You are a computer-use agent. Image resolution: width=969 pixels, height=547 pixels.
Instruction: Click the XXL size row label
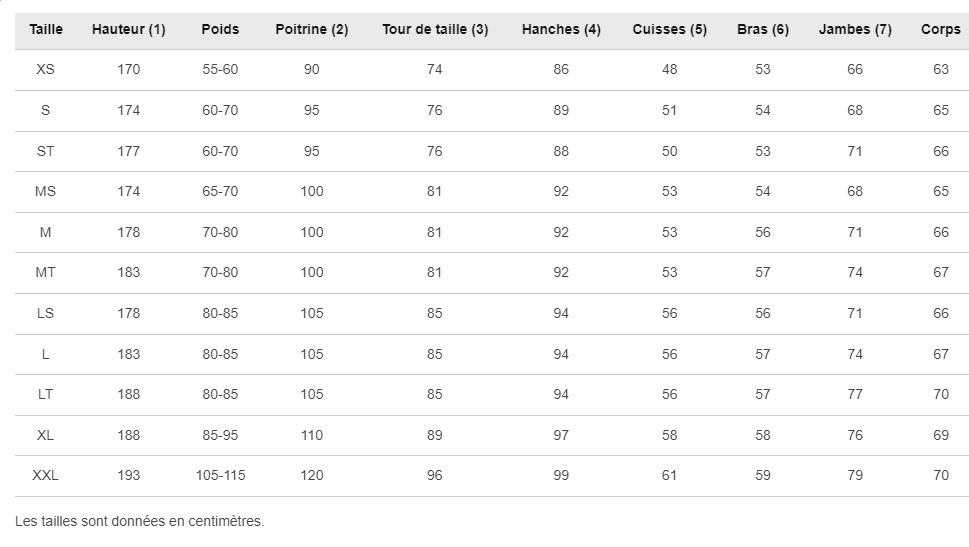point(45,475)
